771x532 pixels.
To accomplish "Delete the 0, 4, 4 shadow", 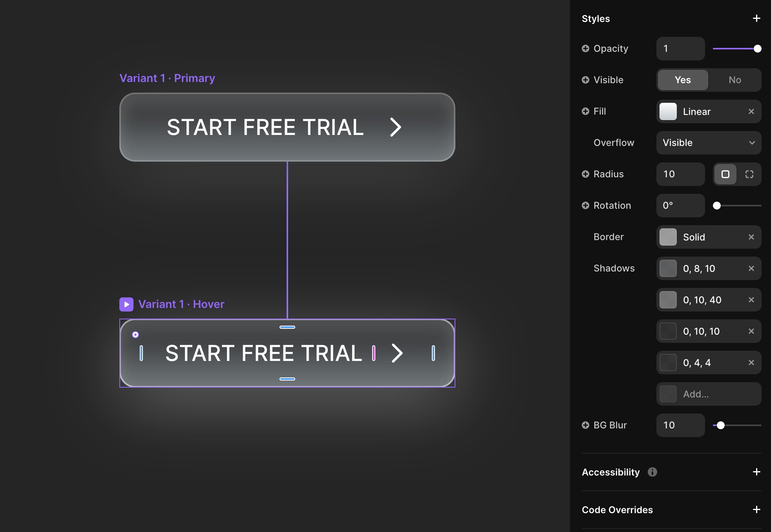I will click(x=751, y=363).
